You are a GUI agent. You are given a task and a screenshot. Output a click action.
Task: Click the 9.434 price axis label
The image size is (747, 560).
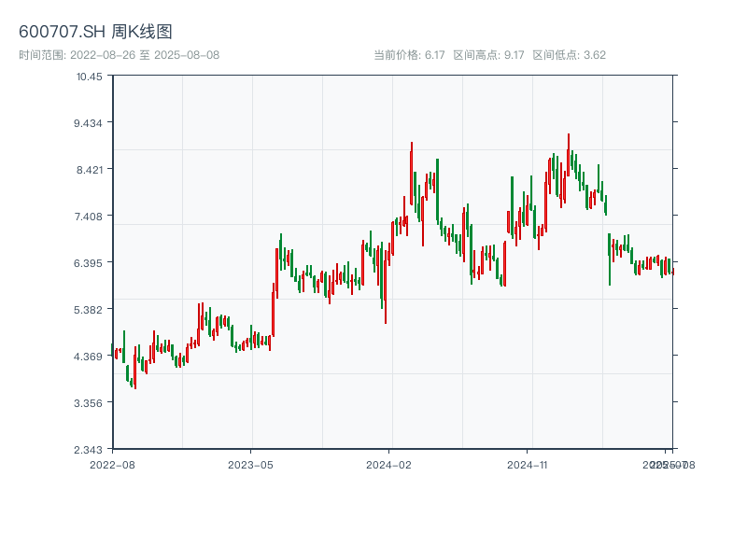pyautogui.click(x=90, y=123)
